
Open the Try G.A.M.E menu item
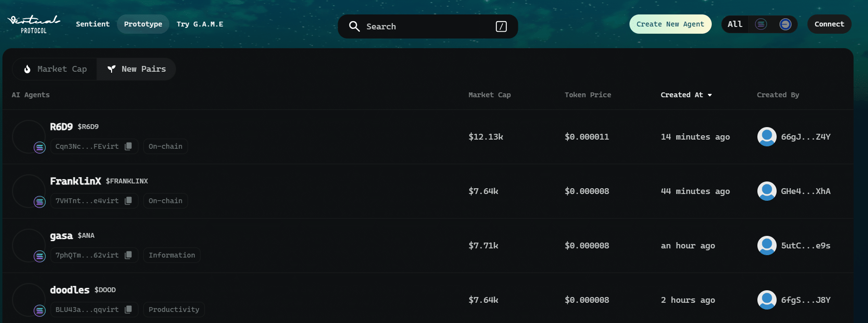200,24
